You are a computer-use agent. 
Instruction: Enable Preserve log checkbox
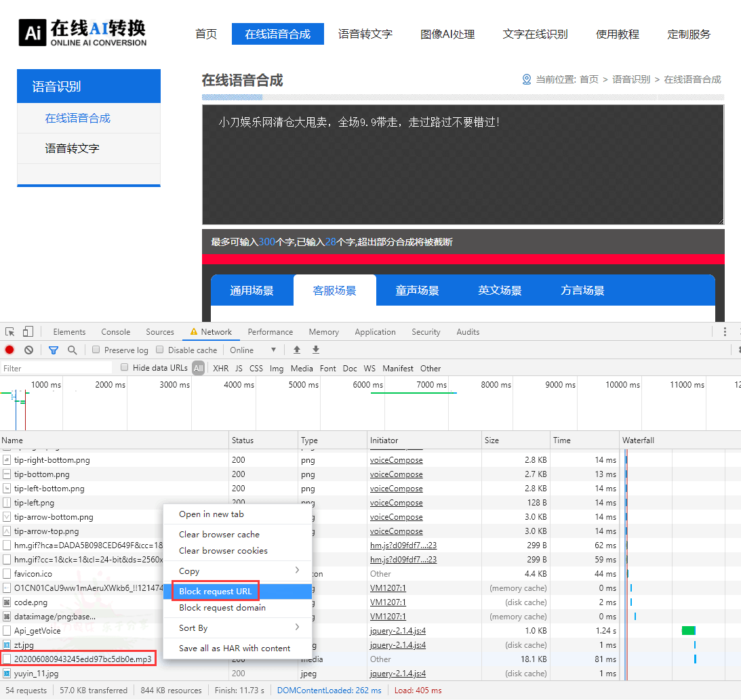pos(96,350)
